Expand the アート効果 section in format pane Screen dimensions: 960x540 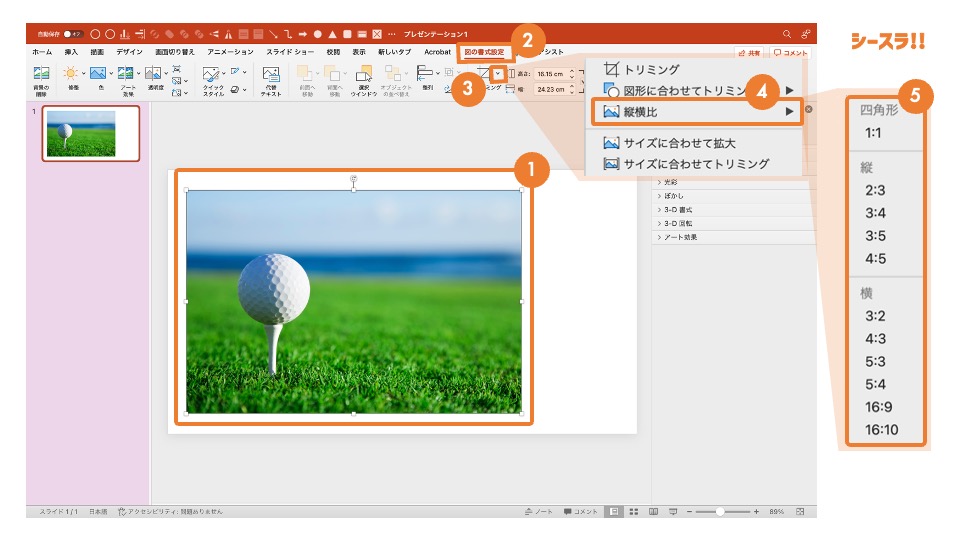pyautogui.click(x=679, y=237)
